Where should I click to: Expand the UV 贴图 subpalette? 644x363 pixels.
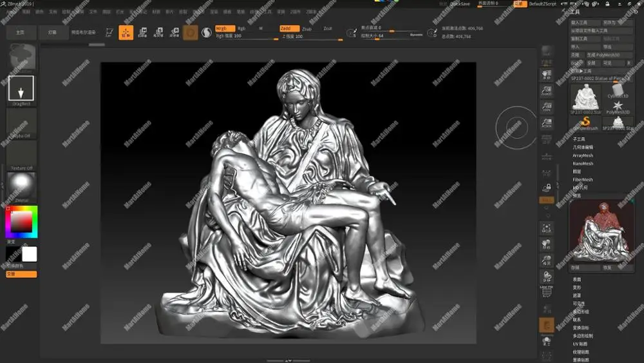tap(580, 344)
